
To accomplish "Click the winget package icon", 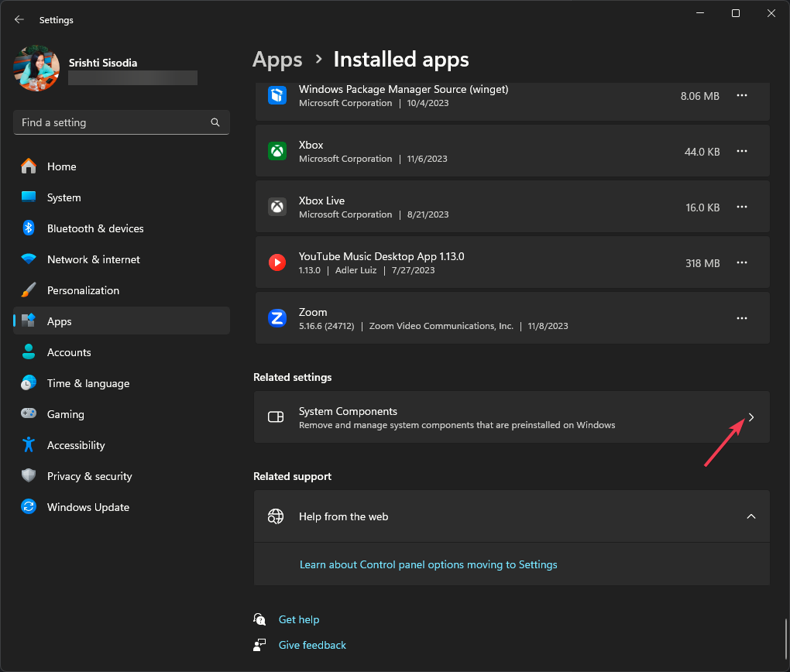I will 277,95.
